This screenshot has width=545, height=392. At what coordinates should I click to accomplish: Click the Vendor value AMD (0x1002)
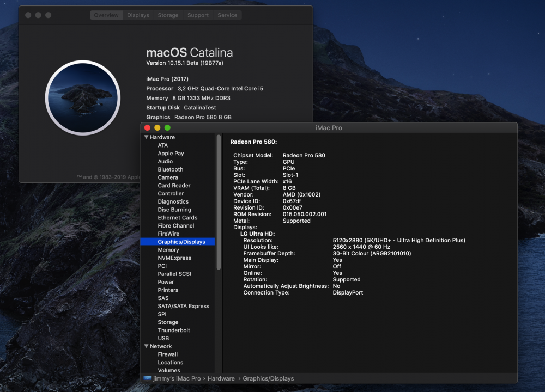(301, 194)
